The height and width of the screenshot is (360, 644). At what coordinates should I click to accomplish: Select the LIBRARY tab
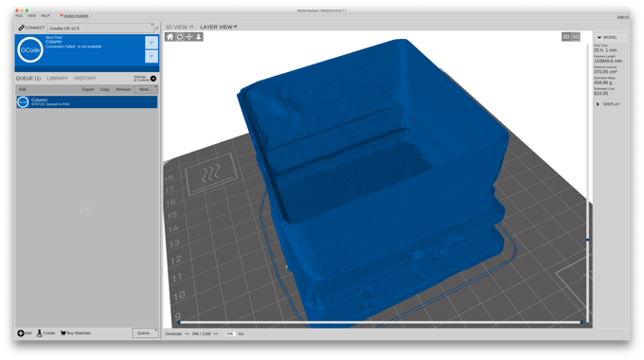(57, 78)
